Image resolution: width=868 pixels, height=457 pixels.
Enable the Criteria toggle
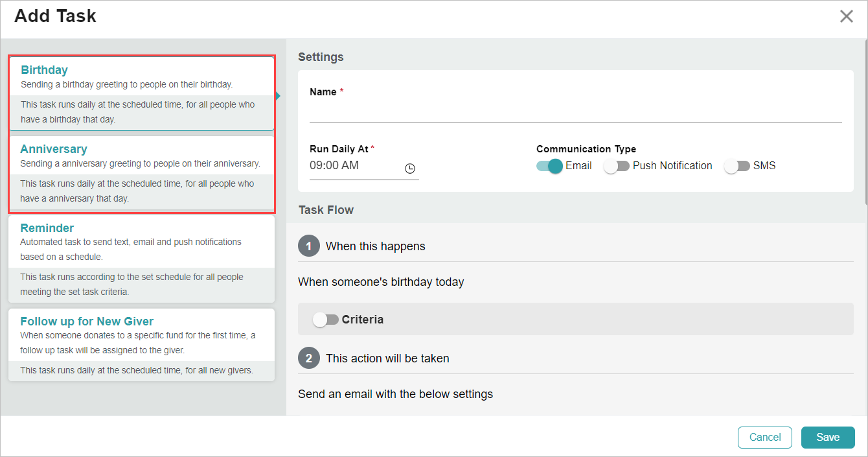click(325, 320)
